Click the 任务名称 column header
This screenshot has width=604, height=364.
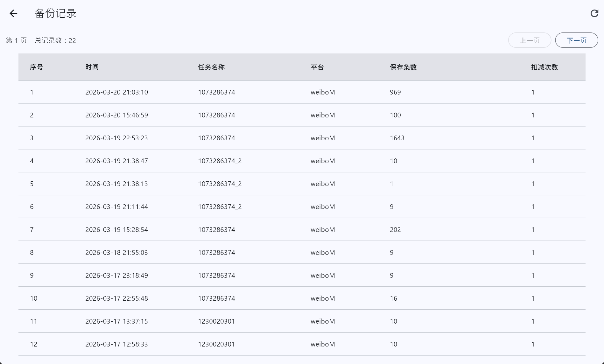(211, 67)
